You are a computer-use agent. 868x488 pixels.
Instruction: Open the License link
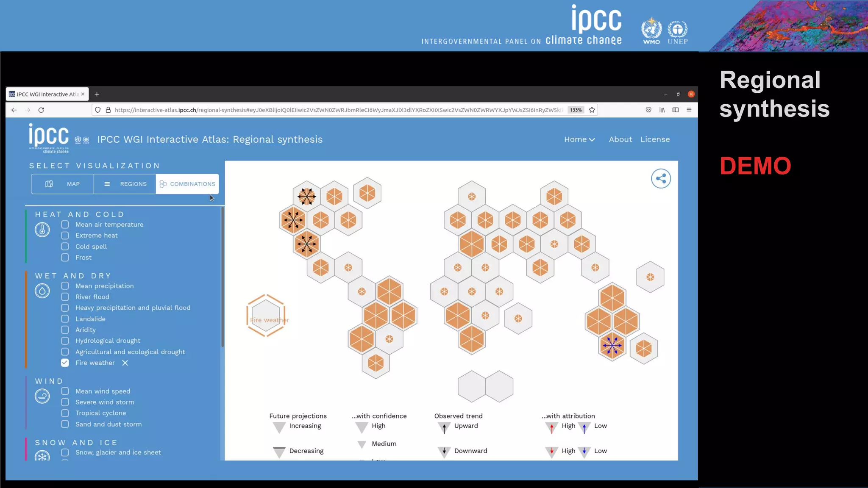coord(655,139)
